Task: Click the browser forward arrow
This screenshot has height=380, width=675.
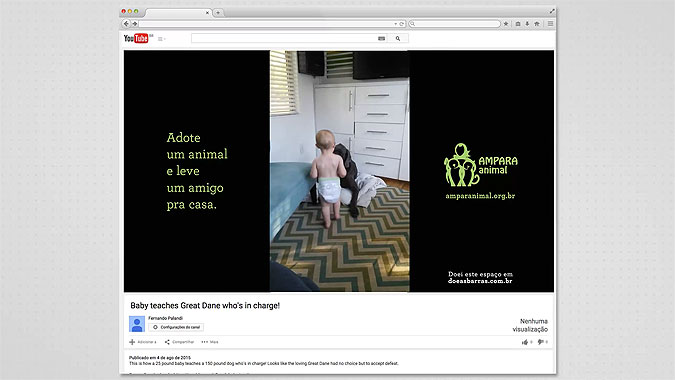Action: (135, 24)
